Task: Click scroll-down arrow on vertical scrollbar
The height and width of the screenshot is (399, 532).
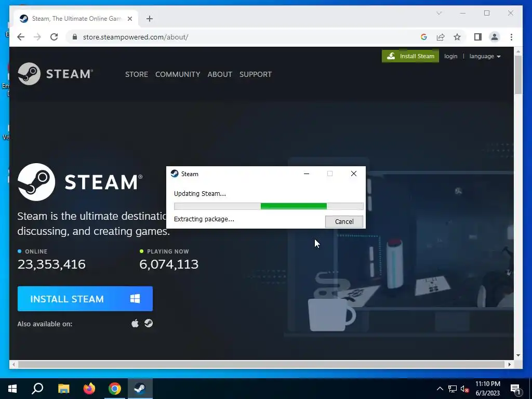Action: click(x=518, y=355)
